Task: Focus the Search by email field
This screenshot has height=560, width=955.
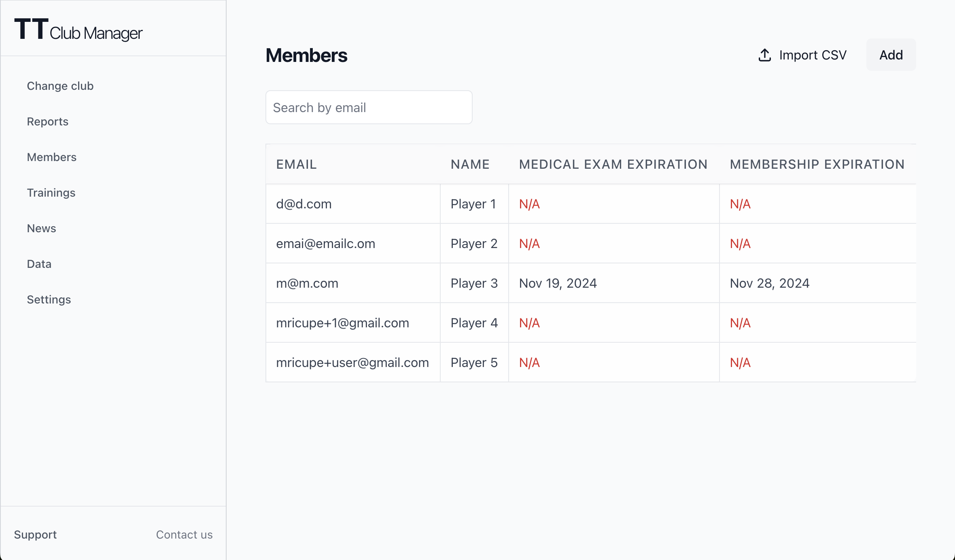Action: point(369,108)
